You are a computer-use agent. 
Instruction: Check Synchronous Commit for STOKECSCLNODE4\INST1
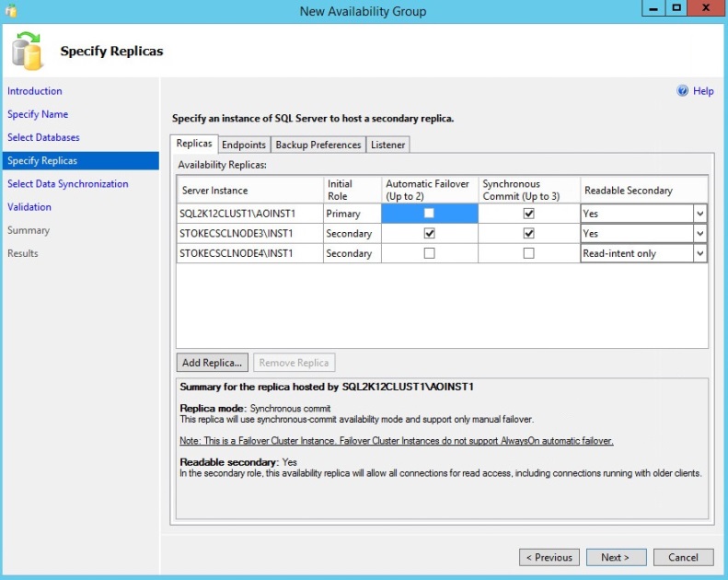528,253
